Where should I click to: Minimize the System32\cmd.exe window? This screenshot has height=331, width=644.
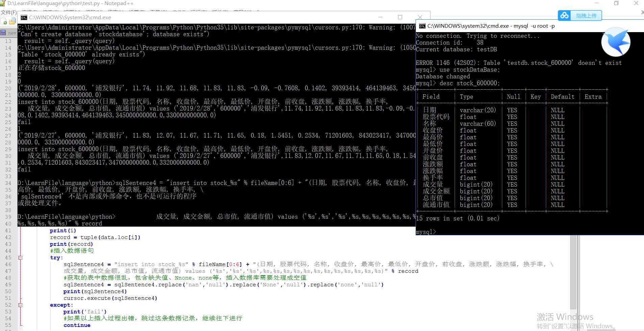click(380, 17)
